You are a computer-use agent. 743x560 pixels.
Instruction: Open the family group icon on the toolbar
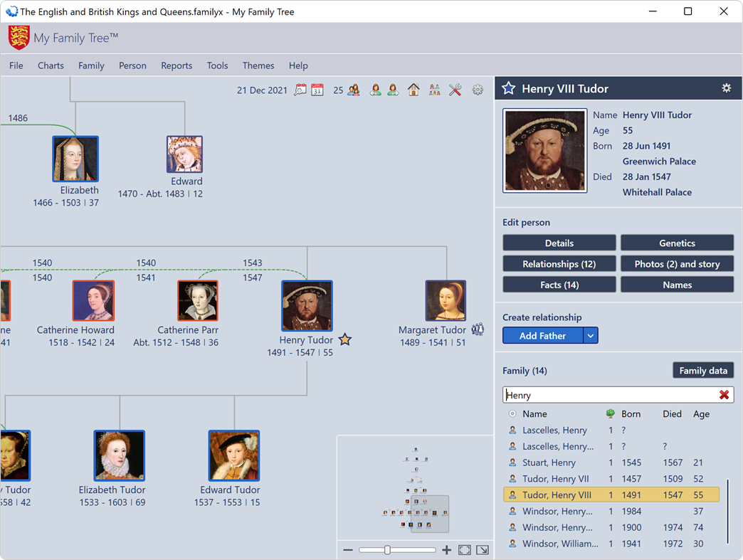[435, 90]
